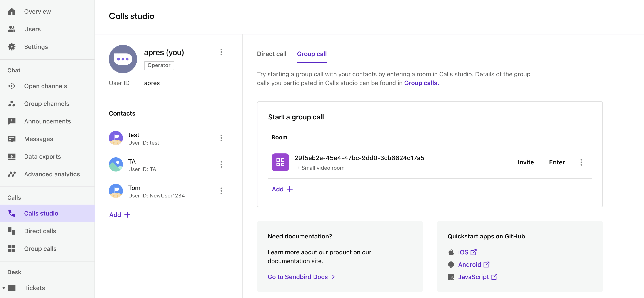Select the Advanced analytics icon
The width and height of the screenshot is (644, 298).
(x=12, y=174)
